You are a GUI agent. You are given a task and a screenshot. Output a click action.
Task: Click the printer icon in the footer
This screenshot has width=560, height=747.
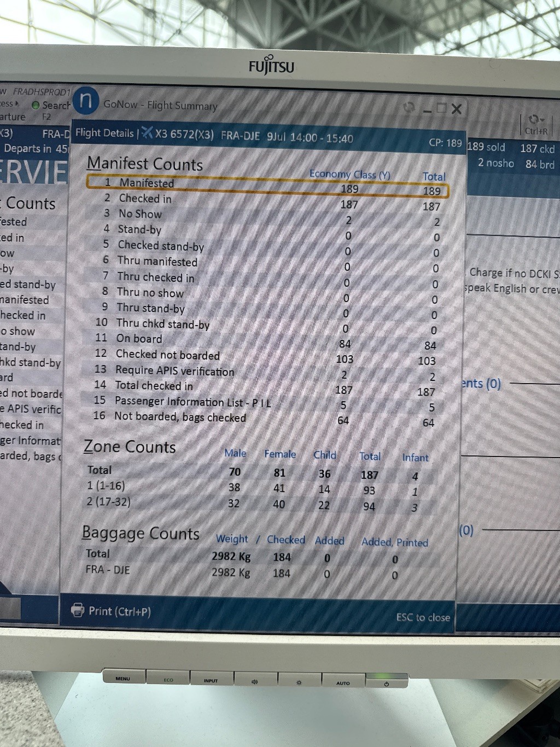click(78, 610)
